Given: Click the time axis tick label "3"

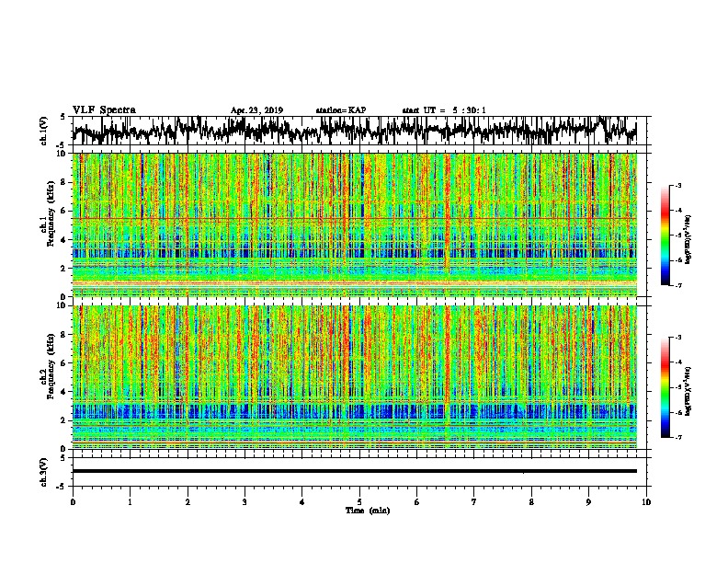Looking at the screenshot, I should (x=245, y=501).
